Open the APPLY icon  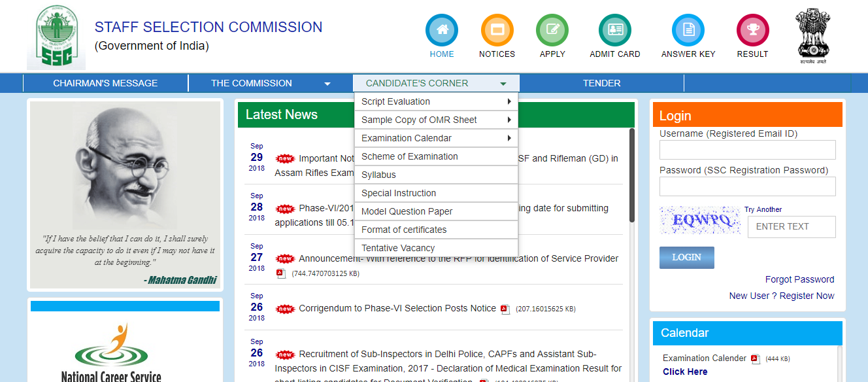[552, 30]
